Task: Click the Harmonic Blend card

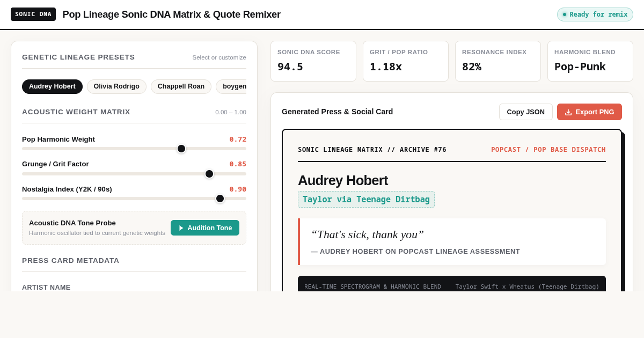Action: pos(590,61)
